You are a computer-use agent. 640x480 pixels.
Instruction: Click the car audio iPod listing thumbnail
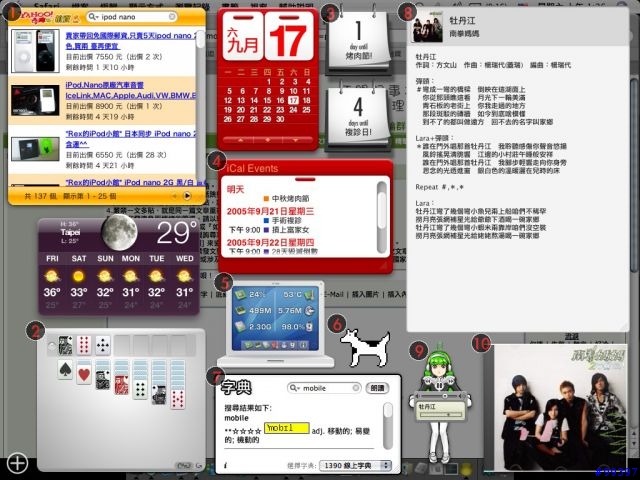point(36,100)
